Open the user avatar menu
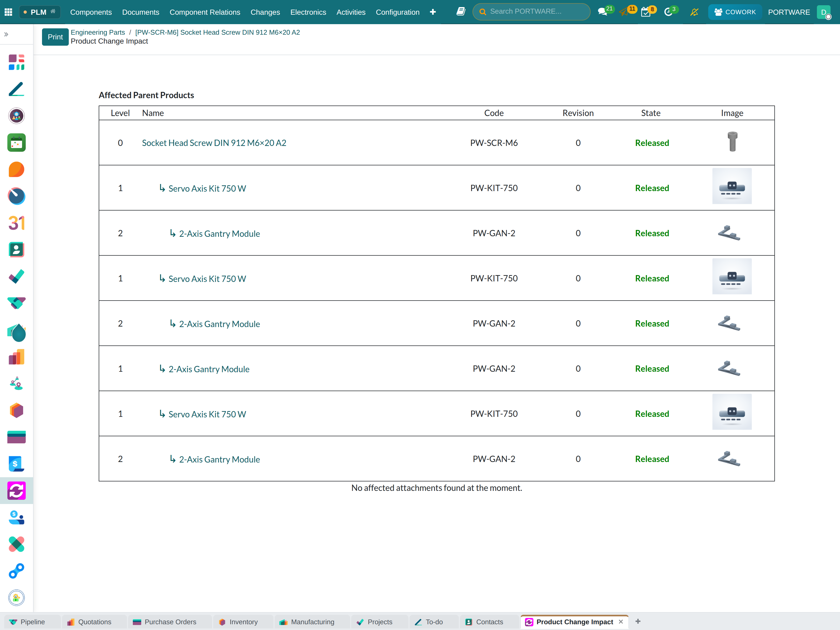The image size is (840, 630). pos(824,12)
